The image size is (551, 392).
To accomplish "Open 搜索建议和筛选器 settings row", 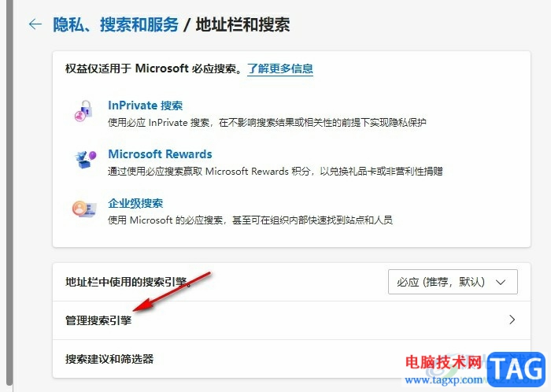I will (291, 359).
